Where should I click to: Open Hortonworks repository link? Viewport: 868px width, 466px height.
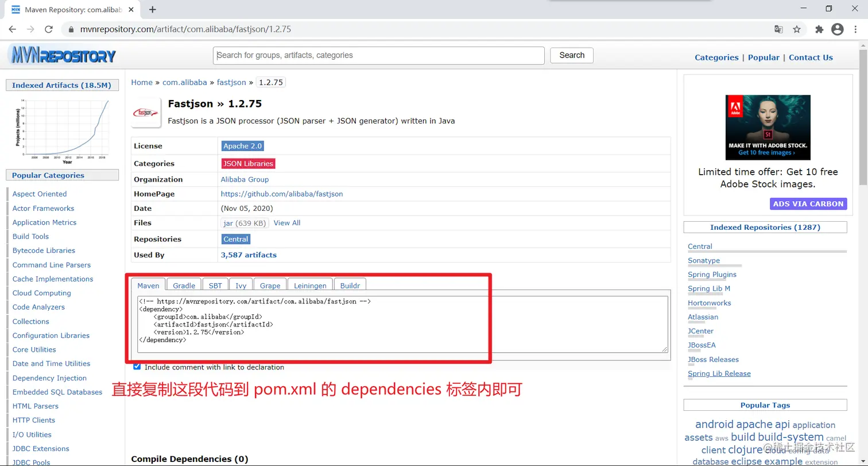(x=710, y=303)
